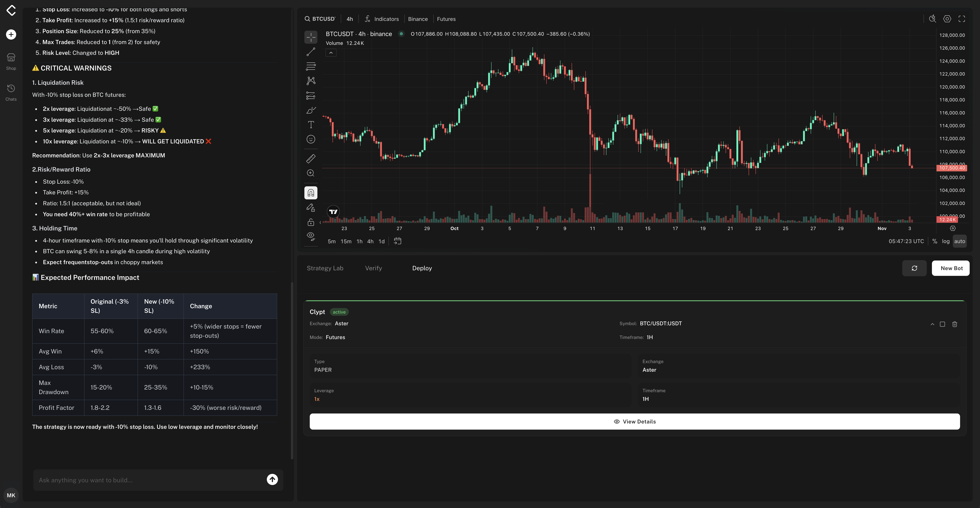The image size is (980, 508).
Task: Select the crosshair cursor tool
Action: (311, 37)
